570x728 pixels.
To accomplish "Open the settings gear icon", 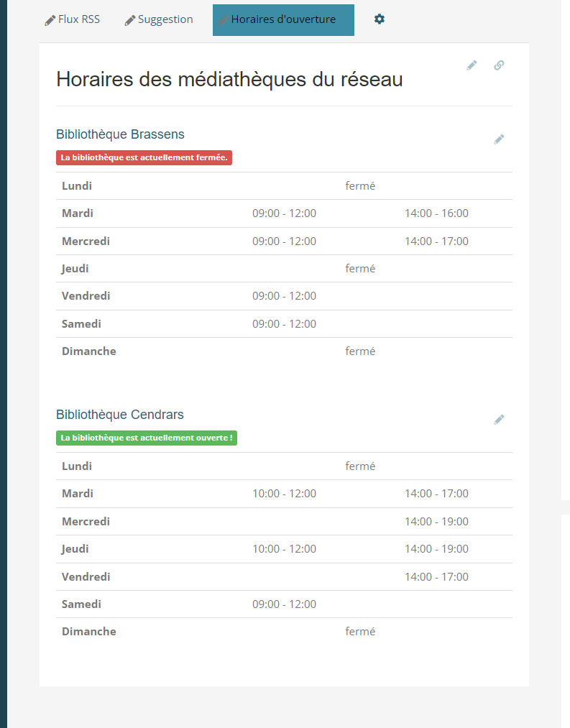I will (379, 19).
